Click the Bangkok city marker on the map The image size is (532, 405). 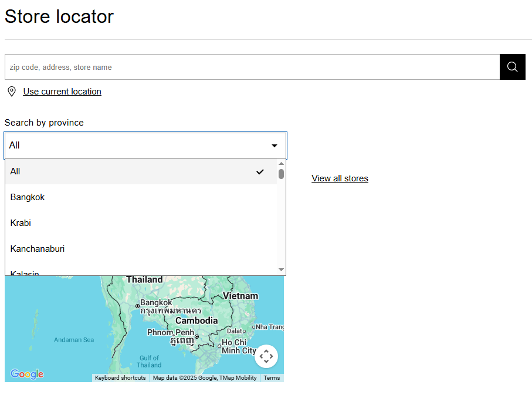138,306
